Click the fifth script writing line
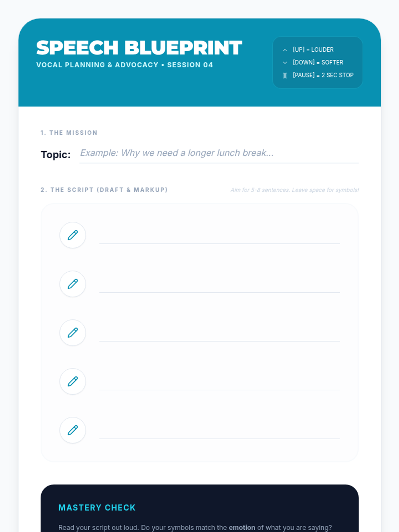 pyautogui.click(x=219, y=430)
